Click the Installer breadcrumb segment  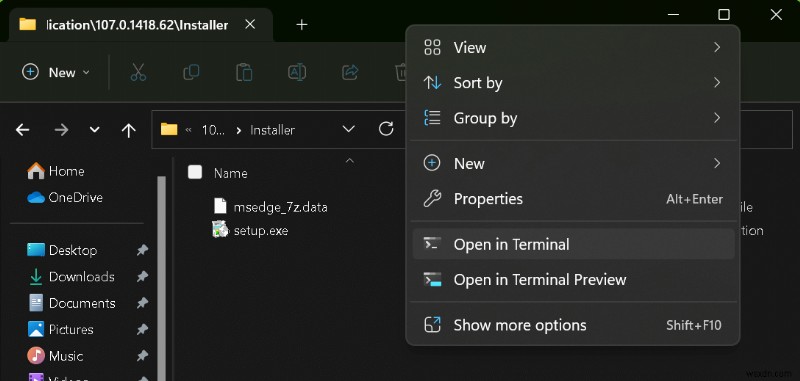(x=272, y=130)
